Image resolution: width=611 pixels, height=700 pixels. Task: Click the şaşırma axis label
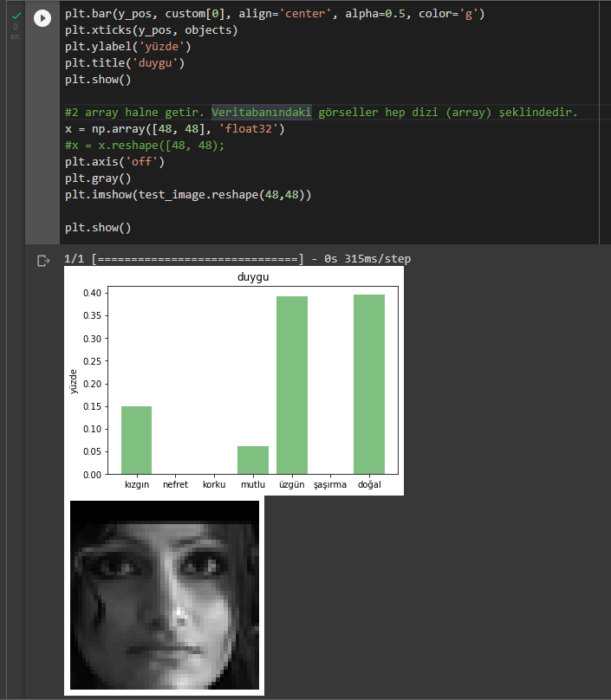pos(330,485)
